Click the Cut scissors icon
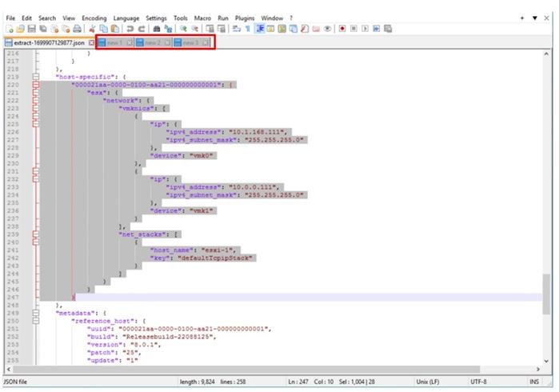 (92, 29)
